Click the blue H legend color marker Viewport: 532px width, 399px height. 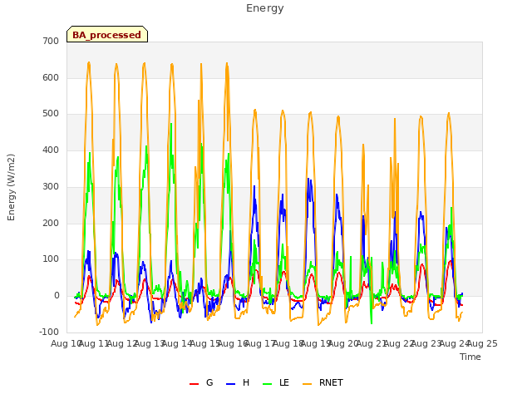pyautogui.click(x=230, y=384)
